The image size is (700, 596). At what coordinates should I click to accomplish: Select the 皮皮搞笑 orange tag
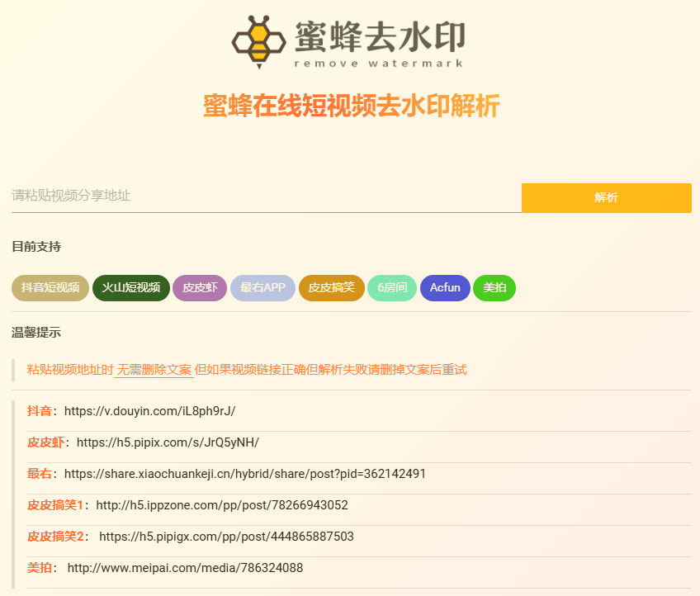[x=332, y=288]
